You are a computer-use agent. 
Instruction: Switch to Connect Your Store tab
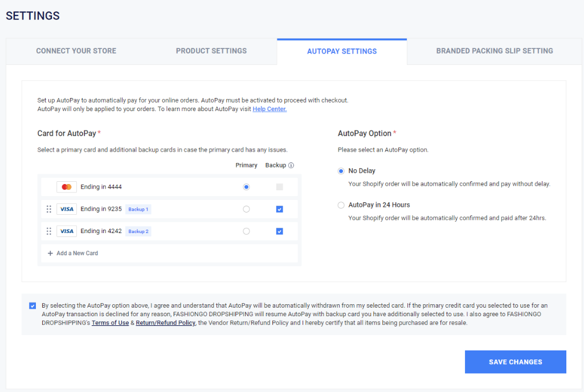tap(76, 51)
